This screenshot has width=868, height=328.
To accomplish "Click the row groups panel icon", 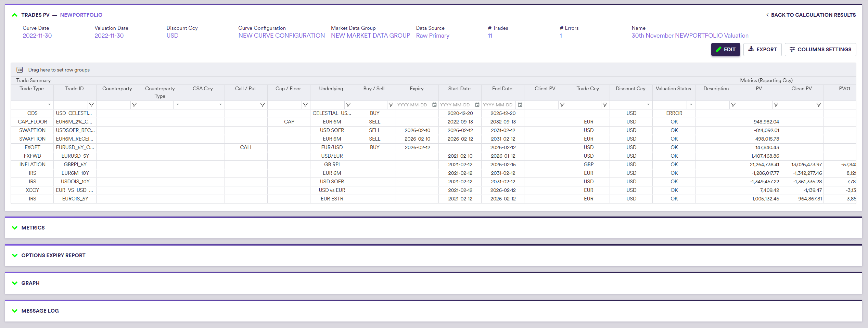I will (x=20, y=70).
